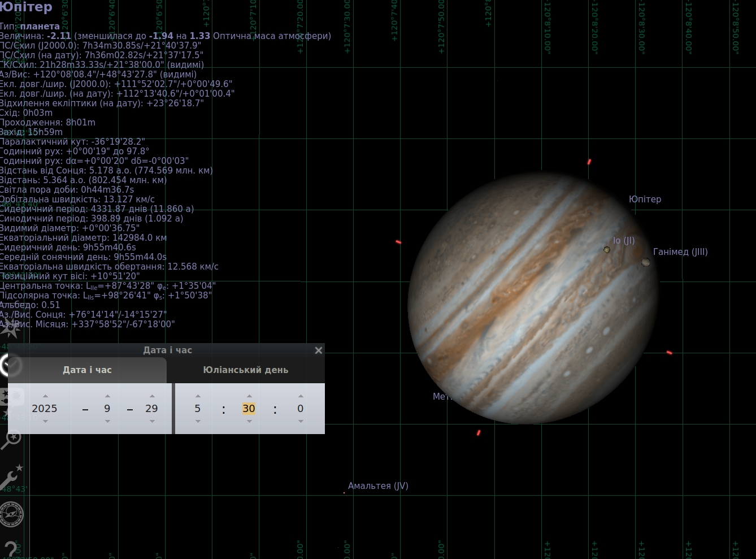Decrease the seconds 0 with down arrow
Image resolution: width=756 pixels, height=559 pixels.
point(301,421)
